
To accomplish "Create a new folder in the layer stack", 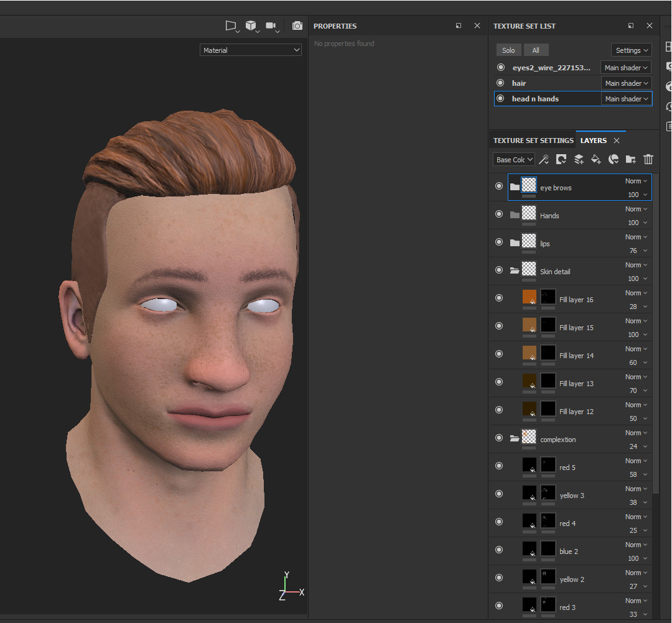I will click(x=630, y=159).
